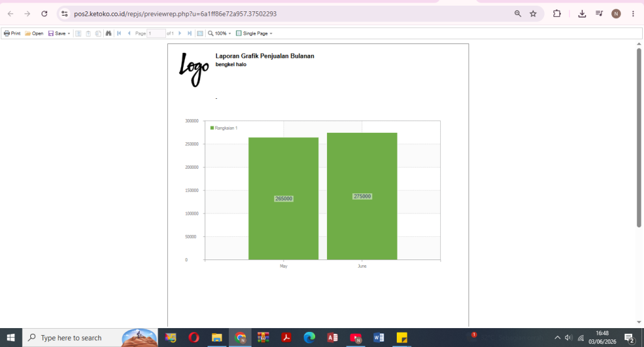644x347 pixels.
Task: Open the media control icon
Action: click(x=599, y=14)
